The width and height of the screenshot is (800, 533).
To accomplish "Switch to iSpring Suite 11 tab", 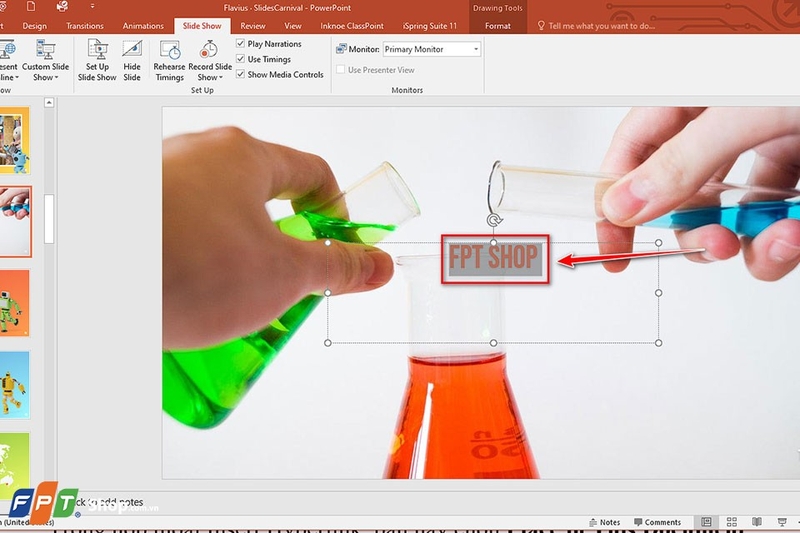I will point(430,26).
